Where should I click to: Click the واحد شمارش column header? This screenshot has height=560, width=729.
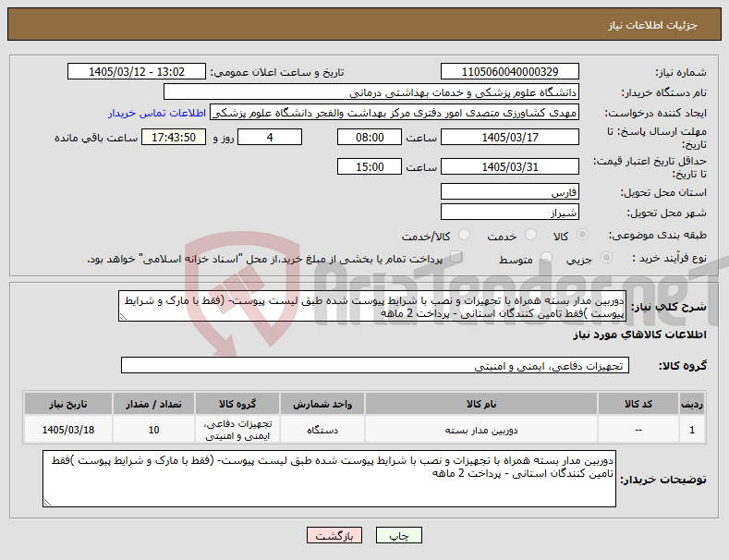point(322,404)
